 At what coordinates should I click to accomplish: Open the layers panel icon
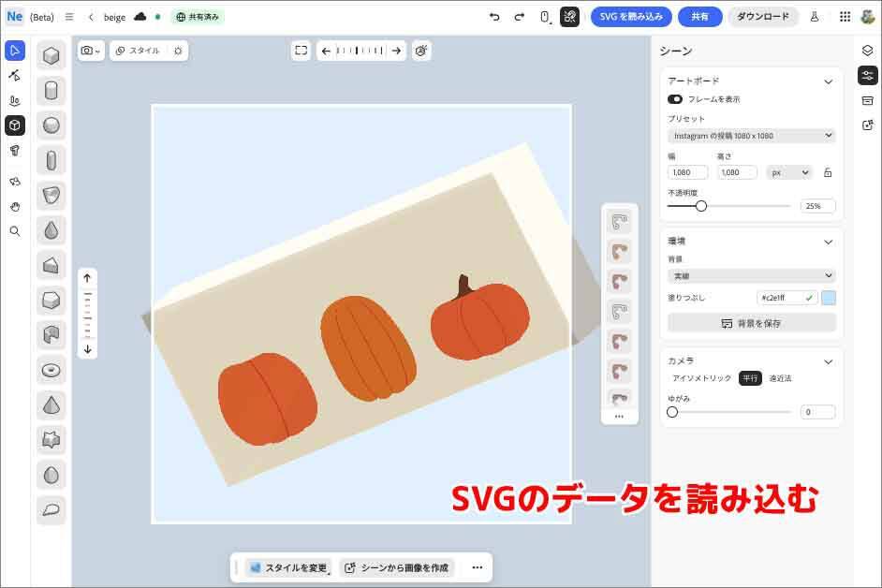[867, 51]
